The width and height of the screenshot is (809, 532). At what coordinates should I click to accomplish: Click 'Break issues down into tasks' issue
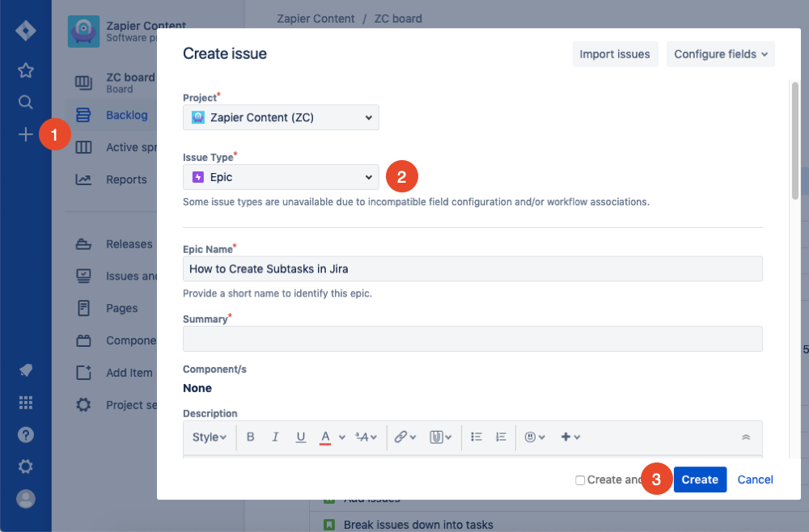[x=418, y=524]
